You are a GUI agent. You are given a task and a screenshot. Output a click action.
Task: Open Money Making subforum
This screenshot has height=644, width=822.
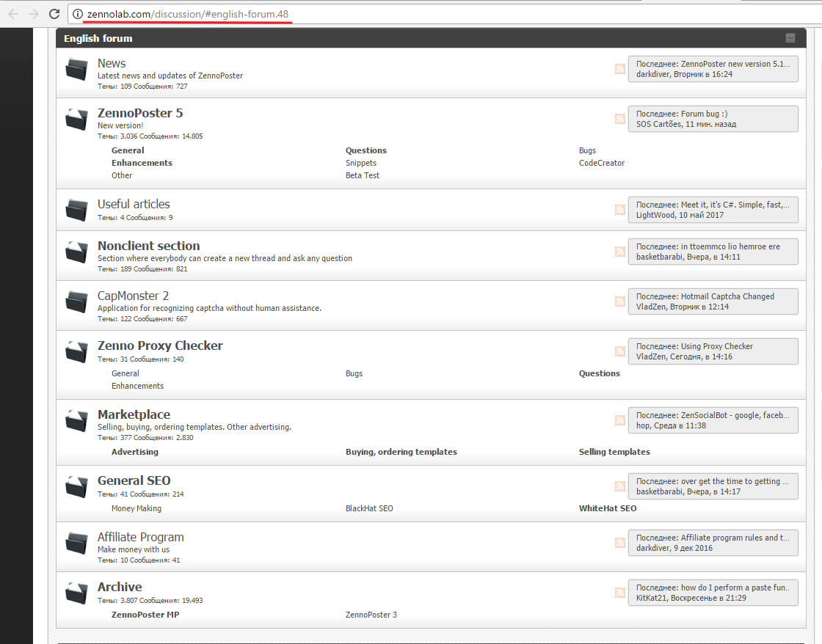click(x=137, y=508)
